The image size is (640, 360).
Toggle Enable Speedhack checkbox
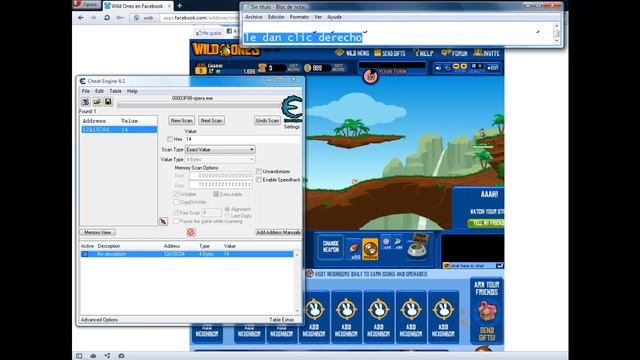coord(259,180)
